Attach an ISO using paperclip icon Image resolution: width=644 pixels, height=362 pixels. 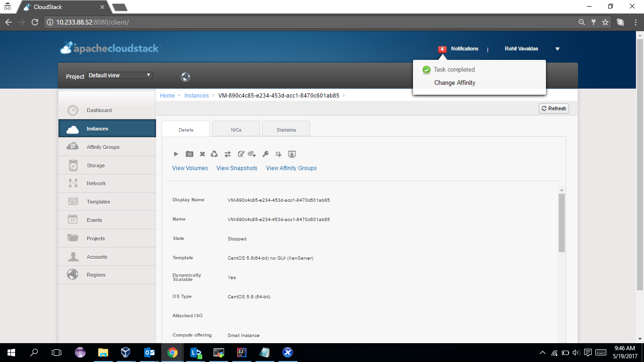click(252, 154)
